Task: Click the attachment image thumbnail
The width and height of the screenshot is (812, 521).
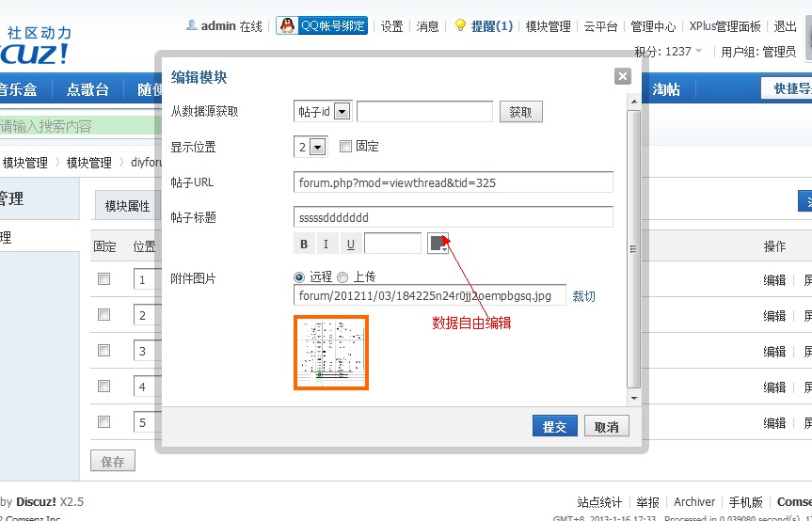Action: tap(331, 353)
